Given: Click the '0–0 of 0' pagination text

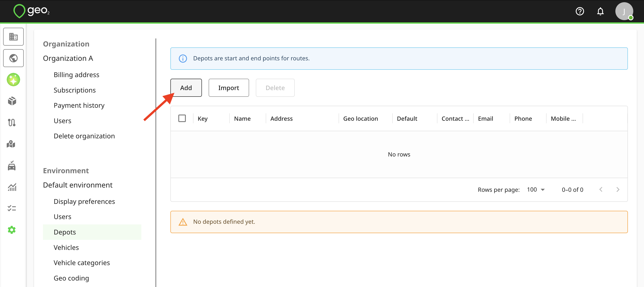Looking at the screenshot, I should [572, 190].
